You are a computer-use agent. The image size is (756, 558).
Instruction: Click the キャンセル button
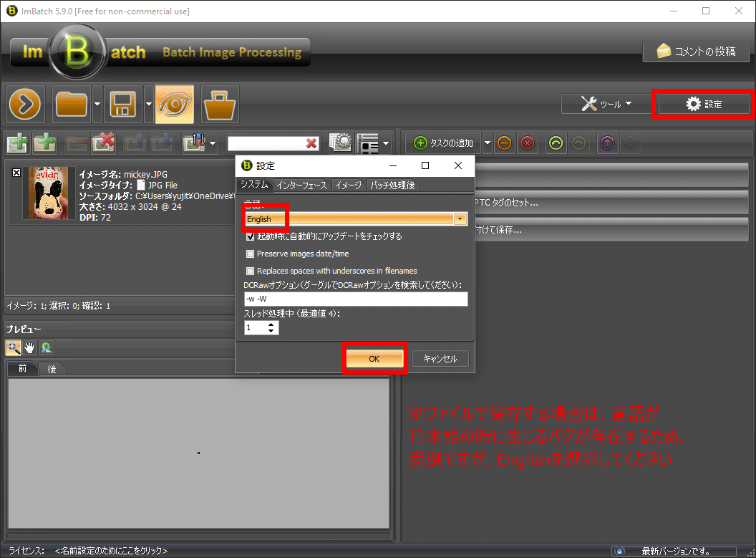pyautogui.click(x=440, y=359)
